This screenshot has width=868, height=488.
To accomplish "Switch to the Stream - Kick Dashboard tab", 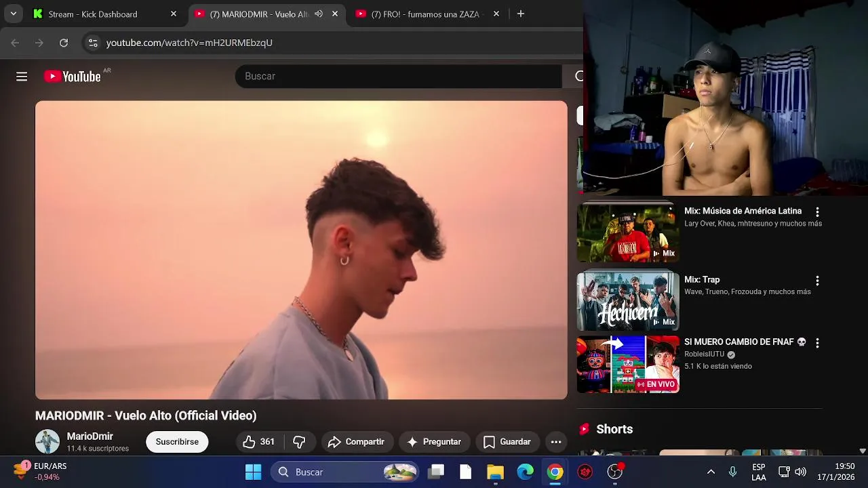I will point(93,14).
